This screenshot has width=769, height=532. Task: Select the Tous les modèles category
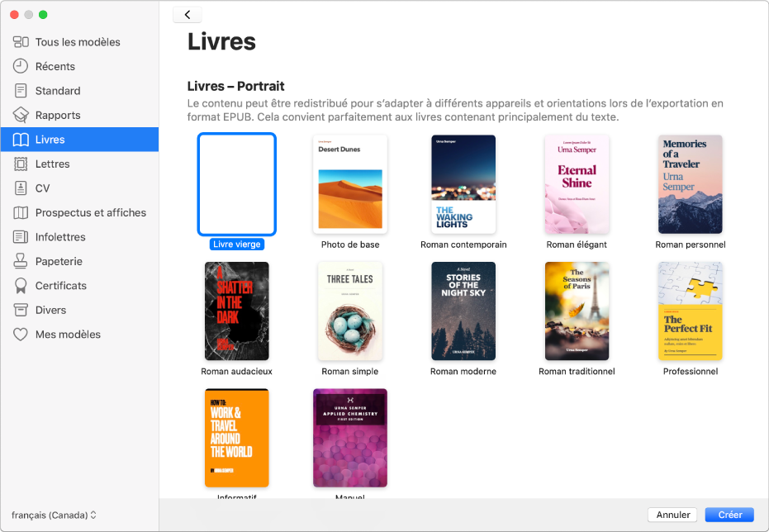[79, 42]
